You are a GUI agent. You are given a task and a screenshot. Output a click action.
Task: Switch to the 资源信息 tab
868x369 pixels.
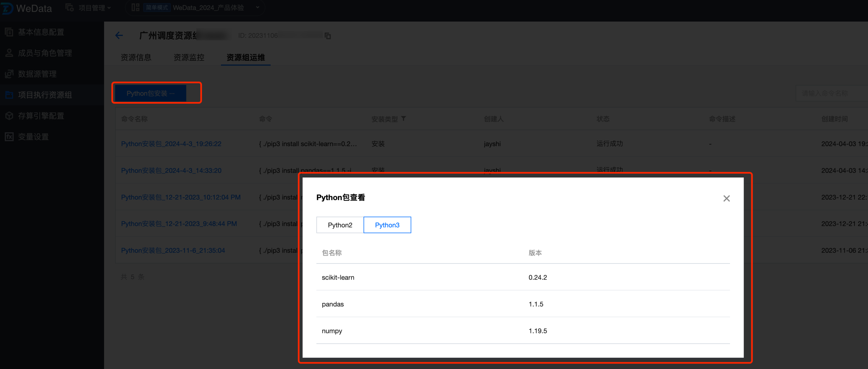pyautogui.click(x=136, y=58)
